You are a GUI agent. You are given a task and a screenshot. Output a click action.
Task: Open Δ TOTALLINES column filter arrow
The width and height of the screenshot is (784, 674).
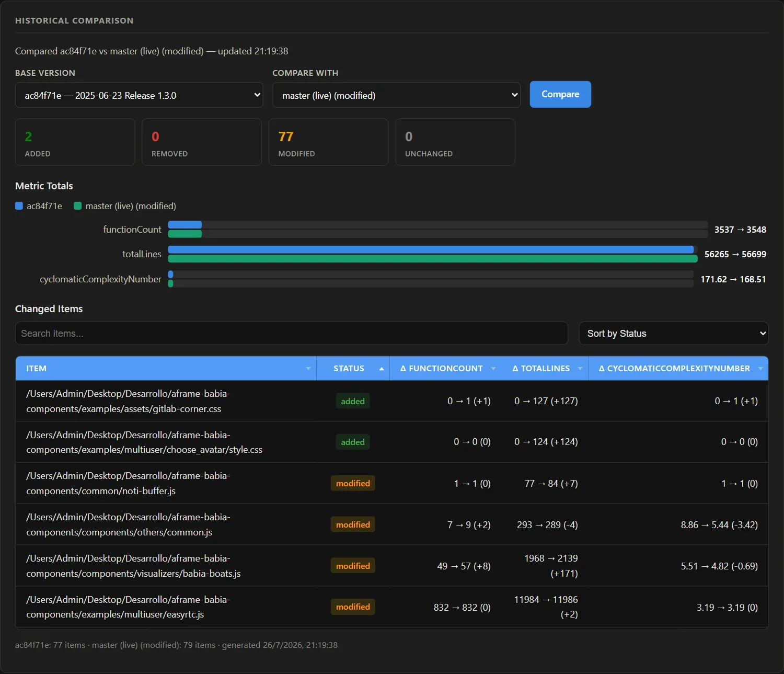click(580, 369)
